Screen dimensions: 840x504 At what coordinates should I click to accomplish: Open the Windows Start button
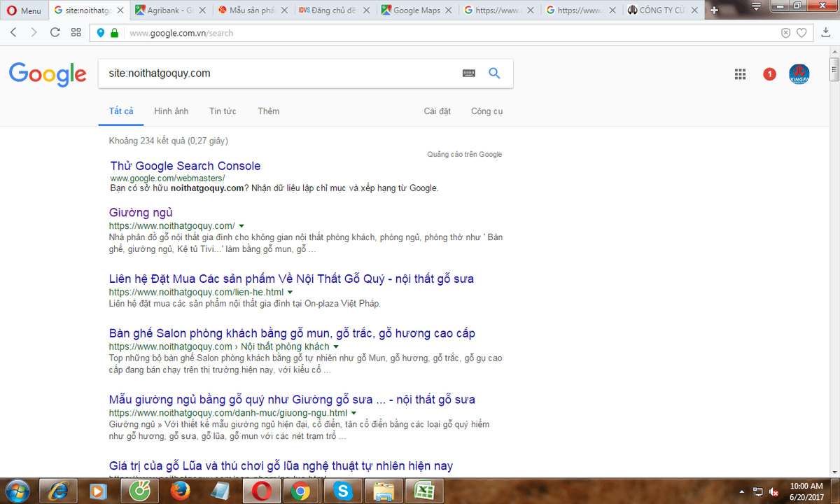click(19, 491)
